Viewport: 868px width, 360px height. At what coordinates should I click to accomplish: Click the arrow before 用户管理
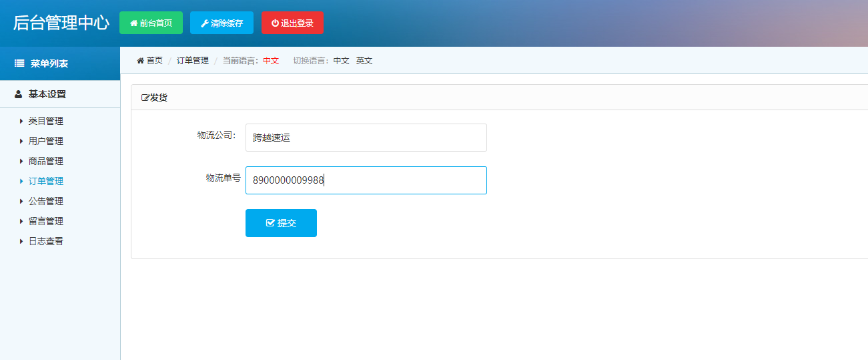pos(21,142)
